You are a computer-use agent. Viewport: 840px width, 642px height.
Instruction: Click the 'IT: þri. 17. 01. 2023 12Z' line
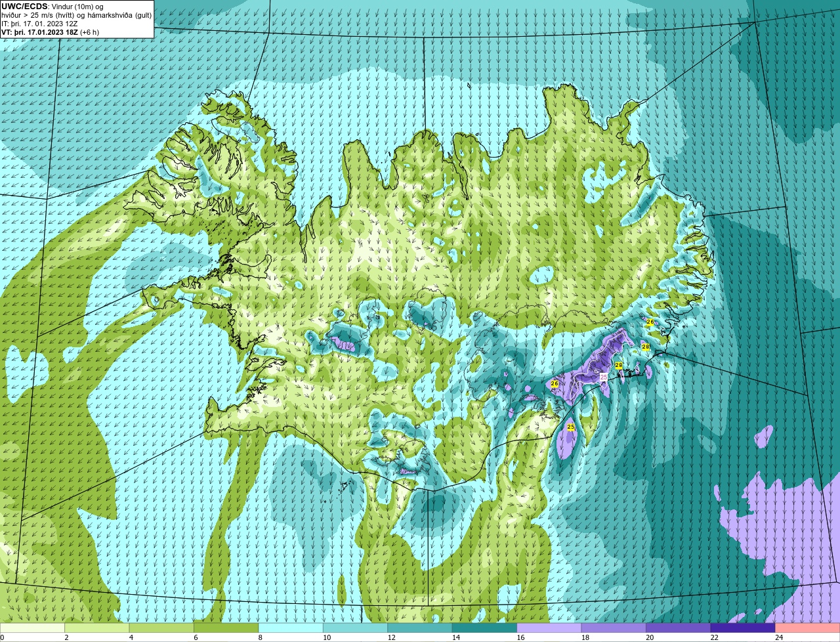[x=40, y=24]
